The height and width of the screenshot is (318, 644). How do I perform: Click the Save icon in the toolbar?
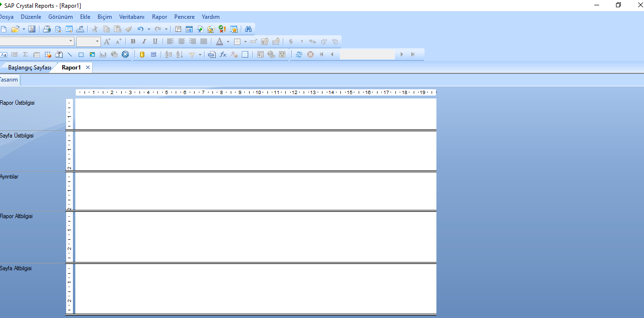pos(32,29)
